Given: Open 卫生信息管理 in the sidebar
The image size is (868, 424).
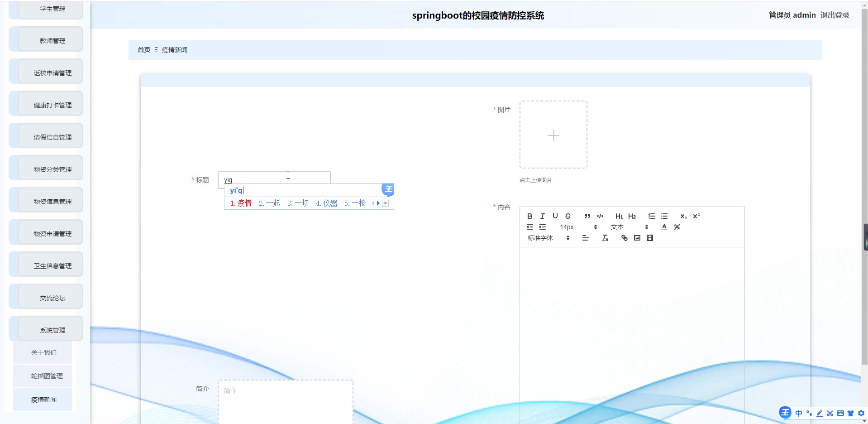Looking at the screenshot, I should tap(46, 264).
